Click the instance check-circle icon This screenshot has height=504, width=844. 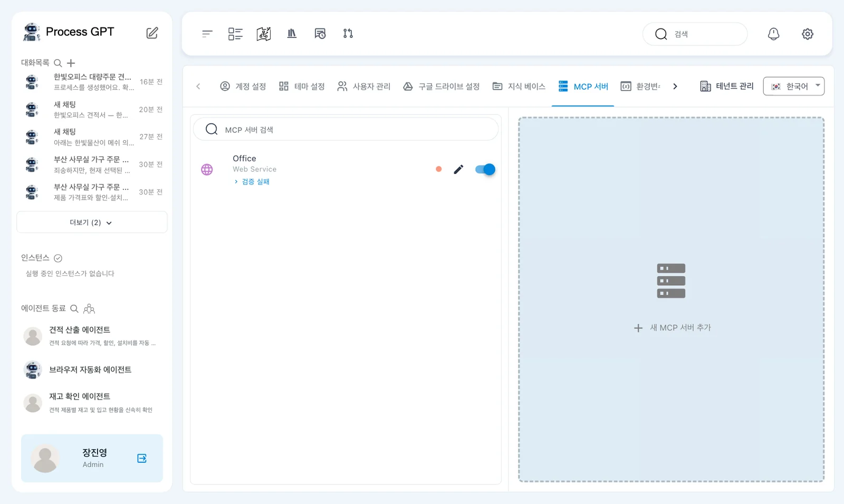point(58,258)
